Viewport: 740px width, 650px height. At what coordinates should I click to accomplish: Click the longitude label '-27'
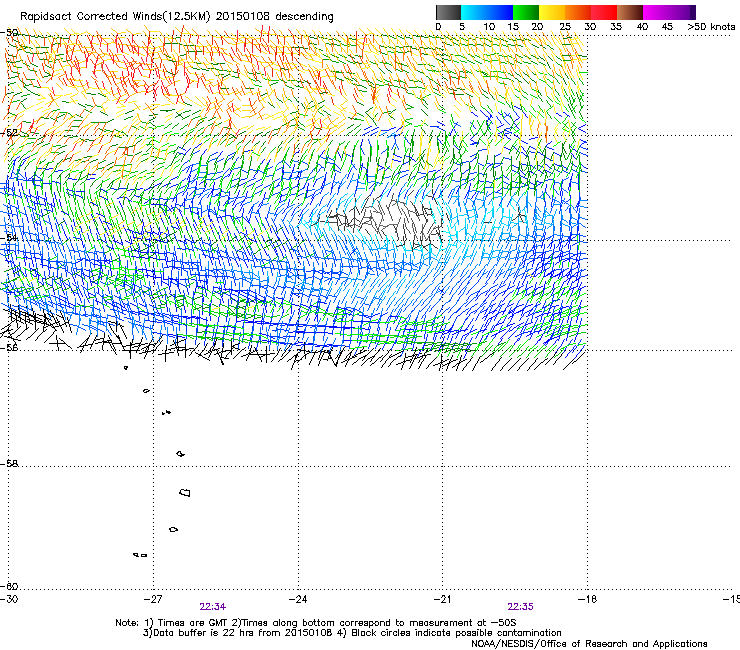tap(153, 599)
